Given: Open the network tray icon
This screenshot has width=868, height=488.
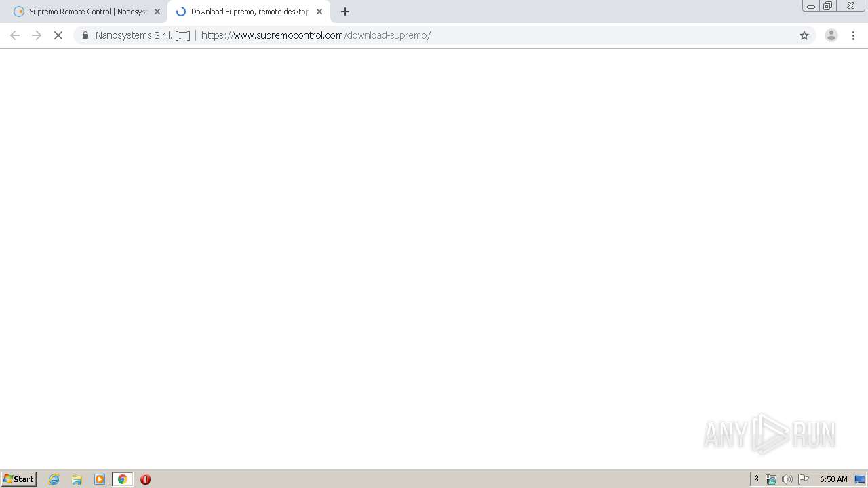Looking at the screenshot, I should 771,479.
